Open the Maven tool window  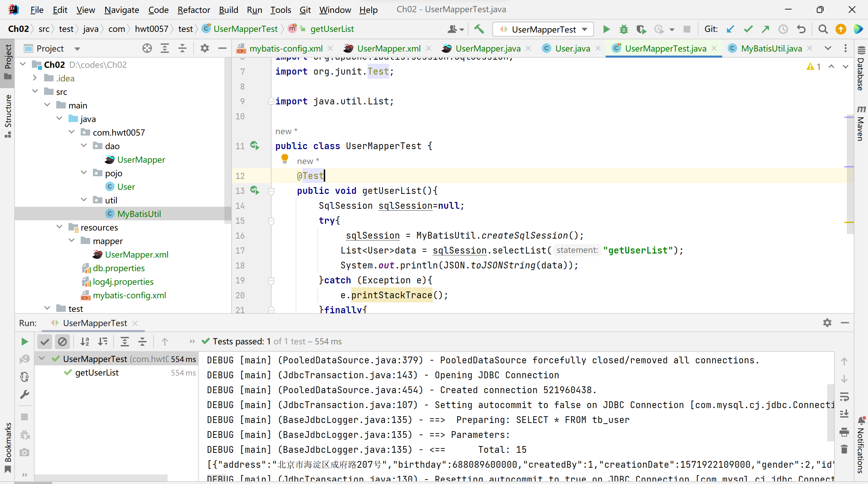[x=861, y=123]
